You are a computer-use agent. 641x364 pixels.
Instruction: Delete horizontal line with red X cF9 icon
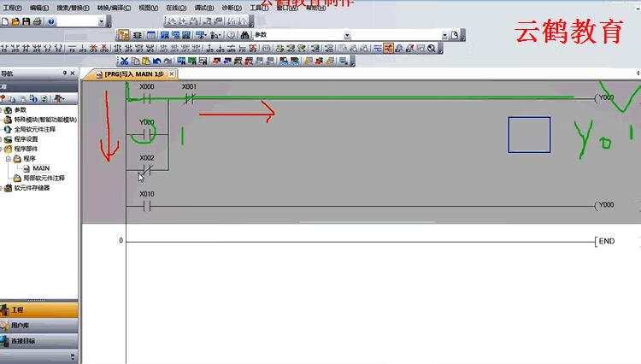[x=93, y=49]
